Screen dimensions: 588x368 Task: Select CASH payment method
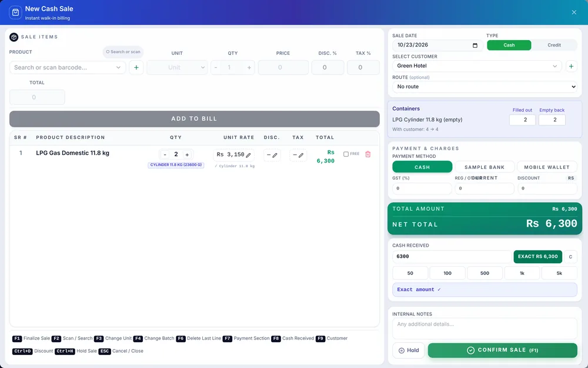tap(422, 167)
